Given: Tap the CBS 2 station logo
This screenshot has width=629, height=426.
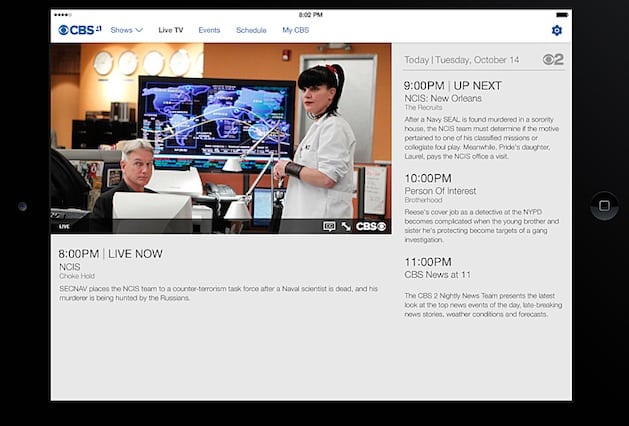Looking at the screenshot, I should 553,60.
